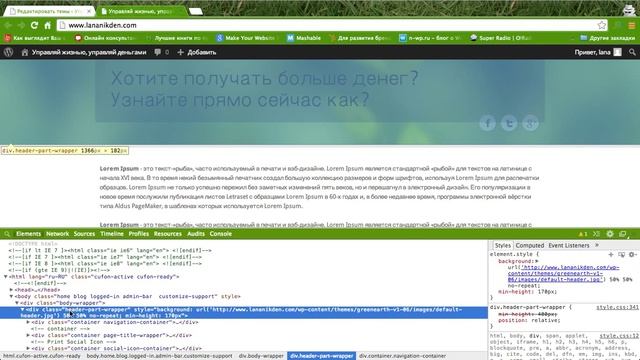Expand the page-title-wrapper div node
The image size is (640, 360).
(28, 335)
